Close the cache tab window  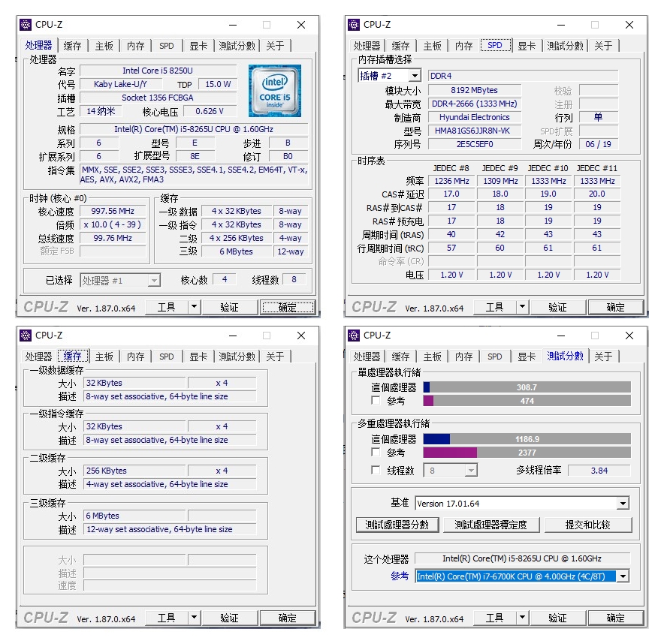click(x=301, y=336)
